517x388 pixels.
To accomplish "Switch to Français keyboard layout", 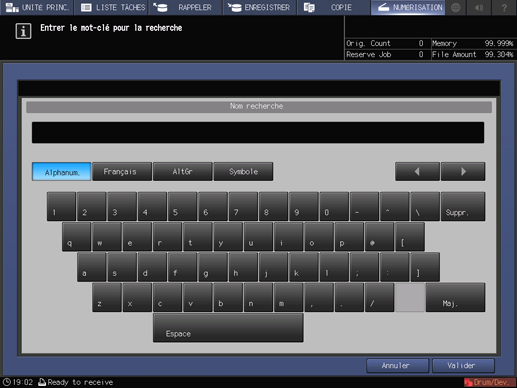I will (122, 172).
